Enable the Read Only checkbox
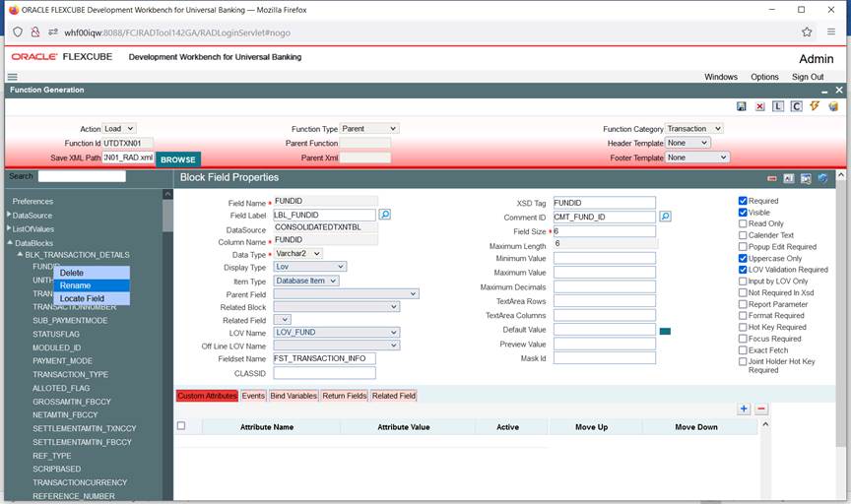This screenshot has height=504, width=851. (x=743, y=223)
